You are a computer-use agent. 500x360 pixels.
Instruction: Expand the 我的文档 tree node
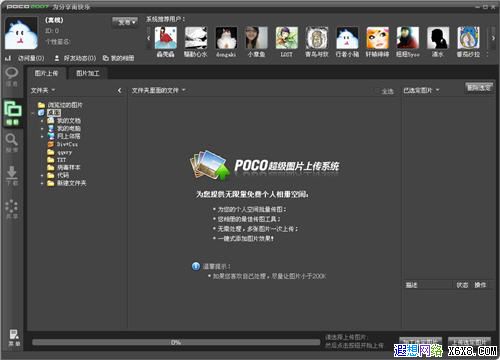pos(42,121)
